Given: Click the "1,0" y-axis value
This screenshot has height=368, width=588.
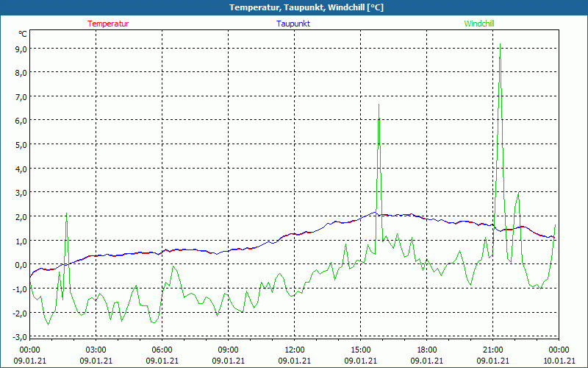Looking at the screenshot, I should pyautogui.click(x=21, y=241).
